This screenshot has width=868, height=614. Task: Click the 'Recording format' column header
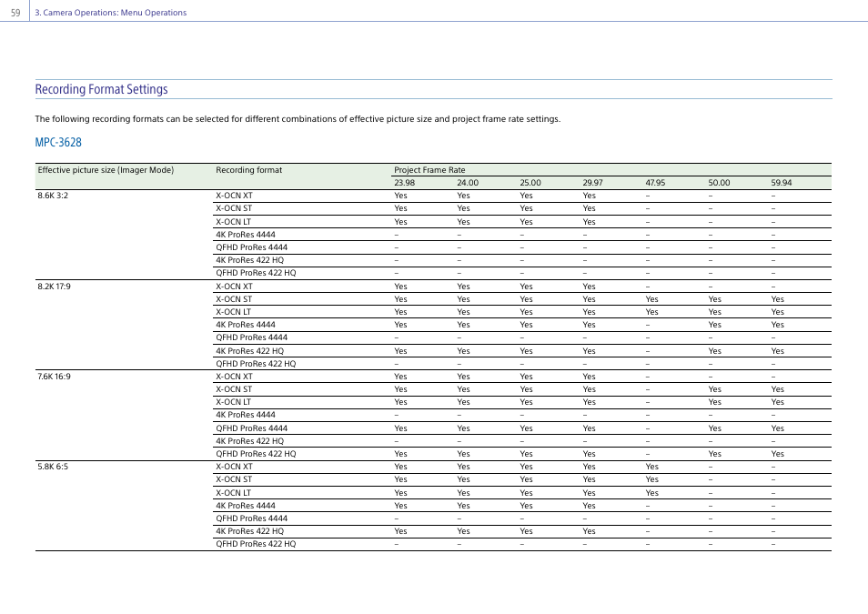(249, 170)
